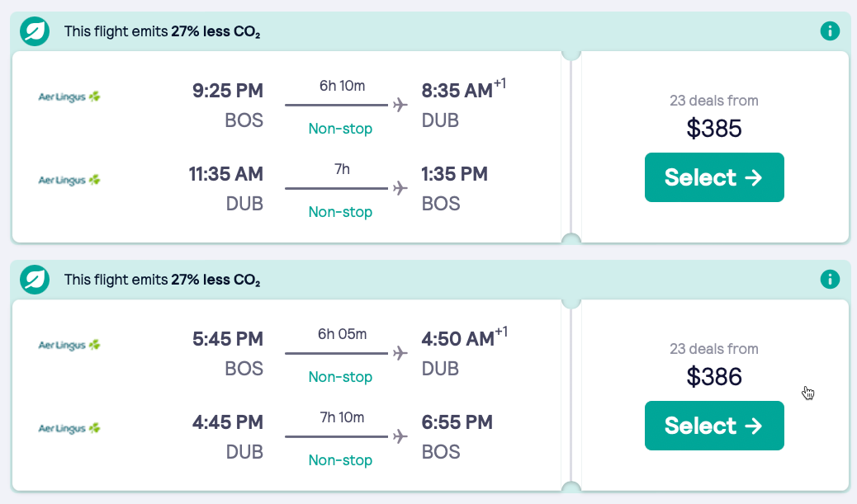Open the CO2 info icon on the first card
857x504 pixels.
click(830, 31)
